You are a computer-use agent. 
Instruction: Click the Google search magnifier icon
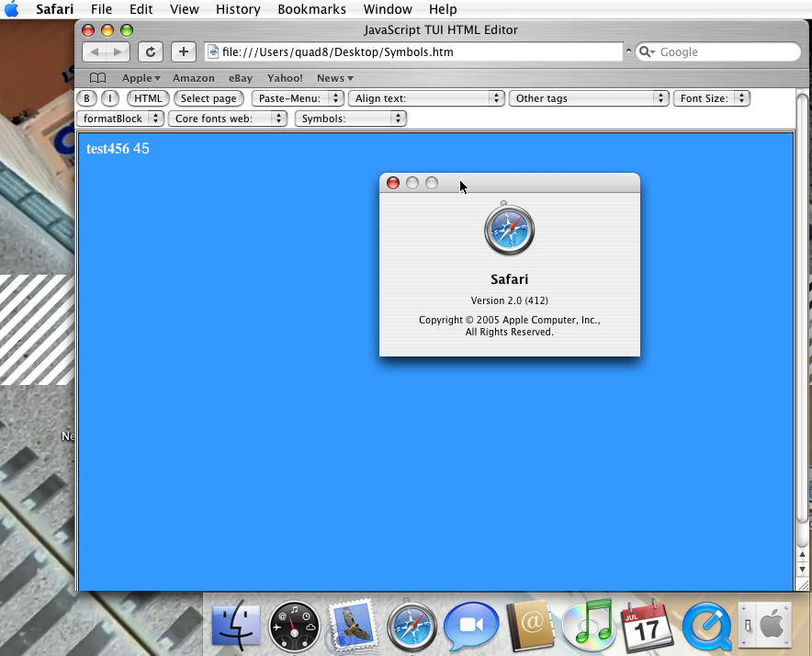(x=647, y=51)
